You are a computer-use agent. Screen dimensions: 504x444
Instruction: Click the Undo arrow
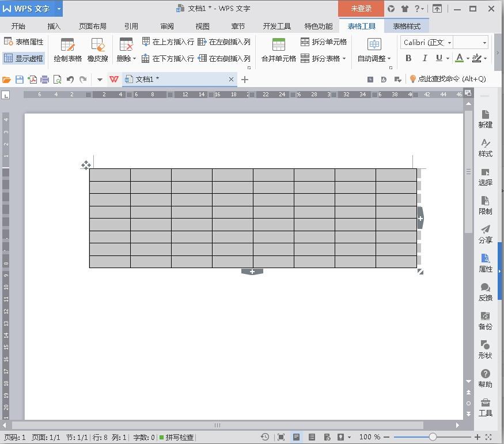[x=70, y=80]
